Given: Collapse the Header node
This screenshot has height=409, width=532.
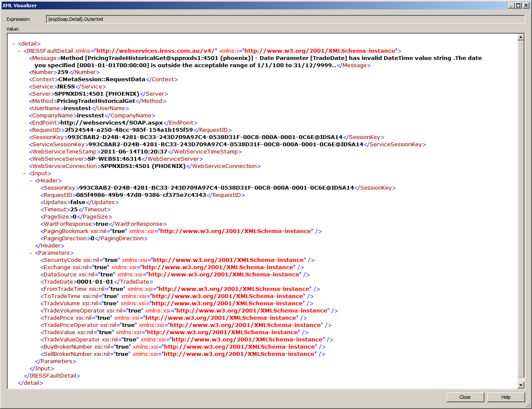Looking at the screenshot, I should pyautogui.click(x=31, y=181).
